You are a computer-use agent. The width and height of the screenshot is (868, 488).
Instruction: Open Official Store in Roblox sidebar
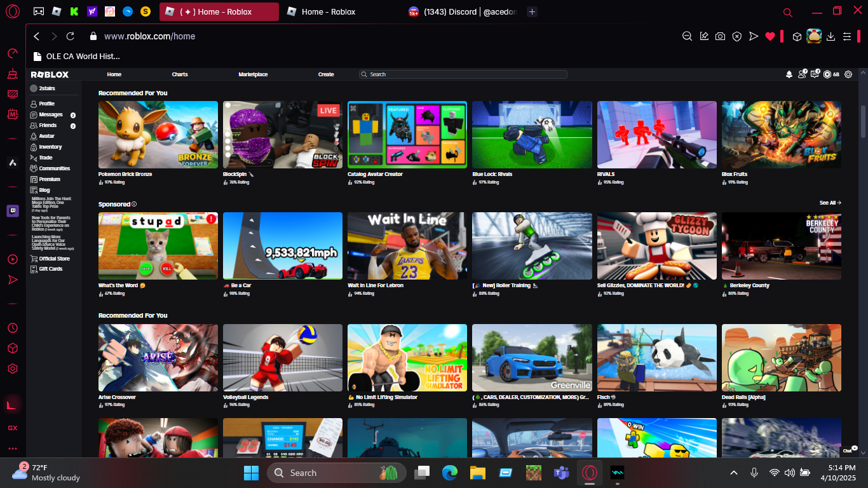54,259
